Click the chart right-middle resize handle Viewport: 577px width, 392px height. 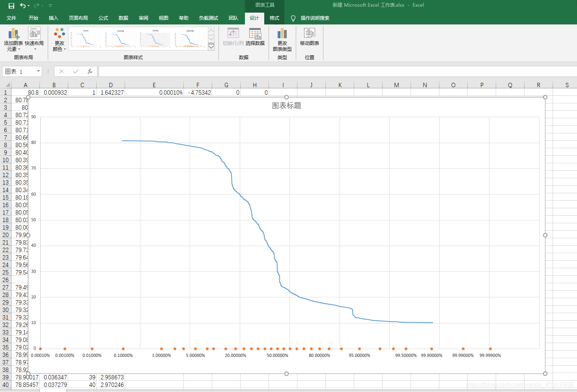tap(545, 235)
